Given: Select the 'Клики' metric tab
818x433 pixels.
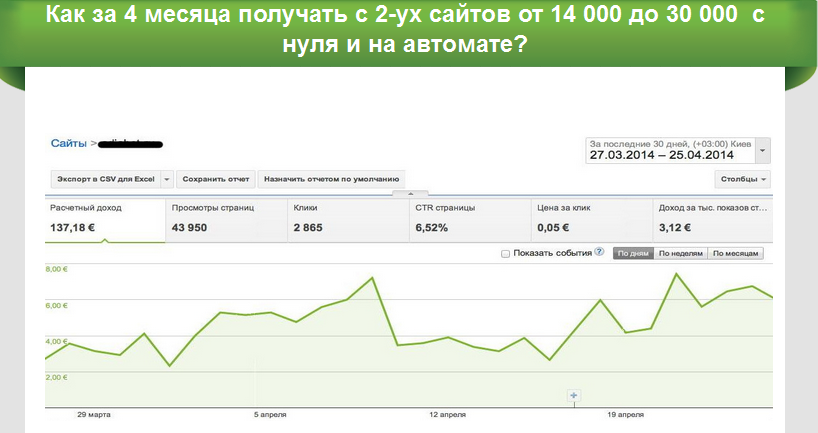Looking at the screenshot, I should (346, 218).
